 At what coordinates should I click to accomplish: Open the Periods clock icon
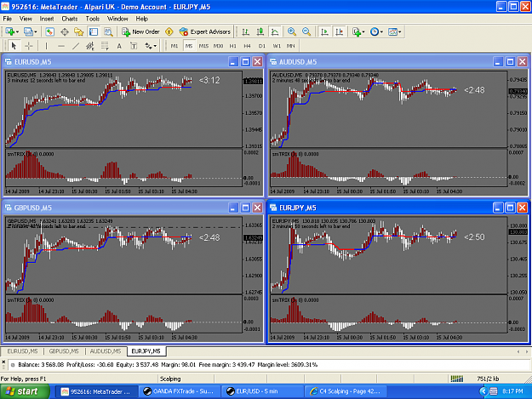375,31
